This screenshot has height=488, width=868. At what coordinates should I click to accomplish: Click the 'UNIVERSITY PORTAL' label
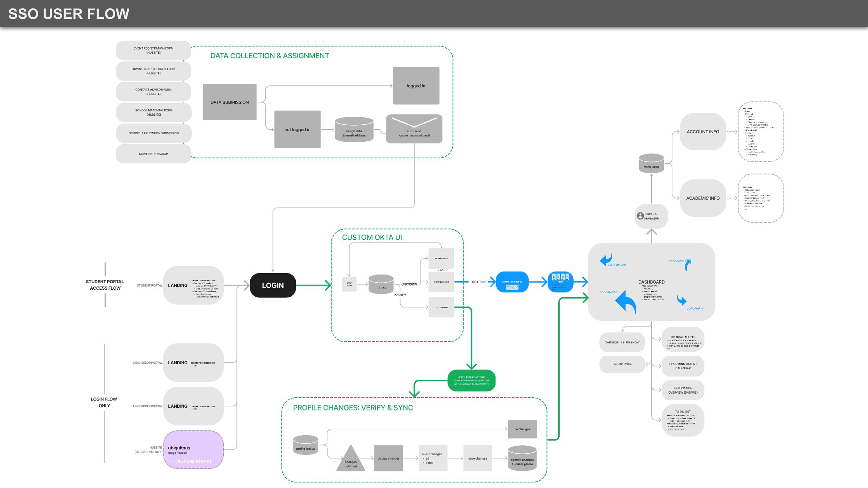pos(148,406)
